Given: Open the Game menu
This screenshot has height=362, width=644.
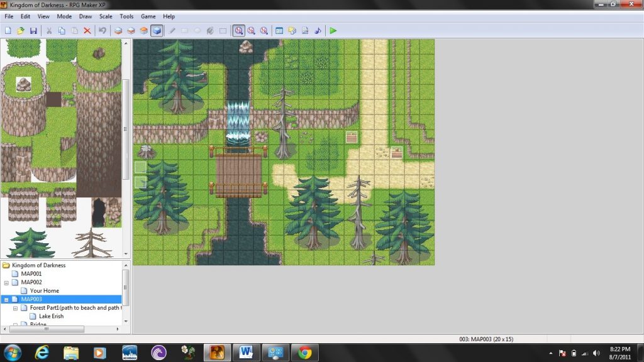Looking at the screenshot, I should tap(148, 16).
